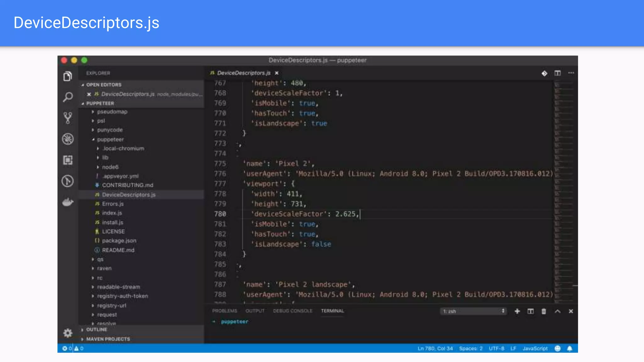Open the Docker view in activity bar
Viewport: 644px width, 362px height.
point(68,202)
